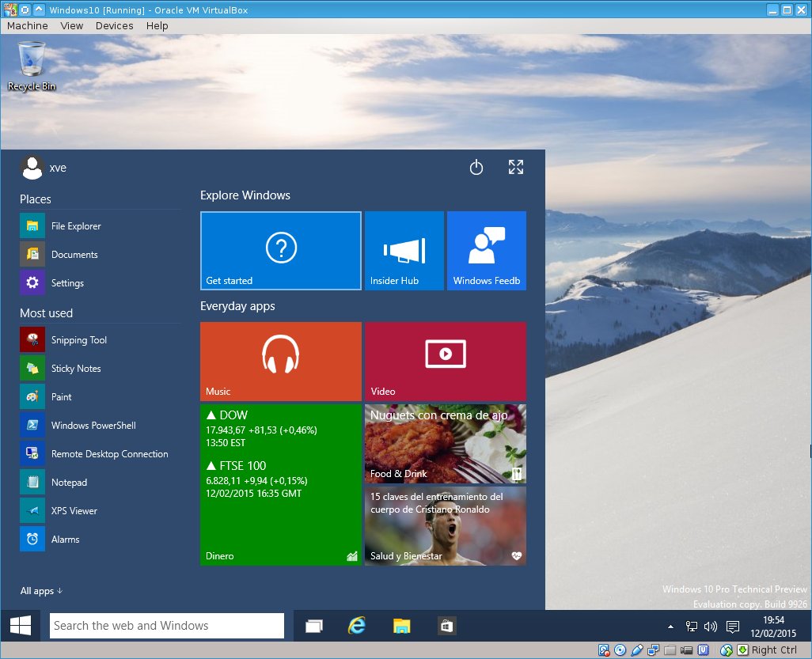The image size is (812, 659).
Task: Click the volume speaker tray icon
Action: (x=711, y=627)
